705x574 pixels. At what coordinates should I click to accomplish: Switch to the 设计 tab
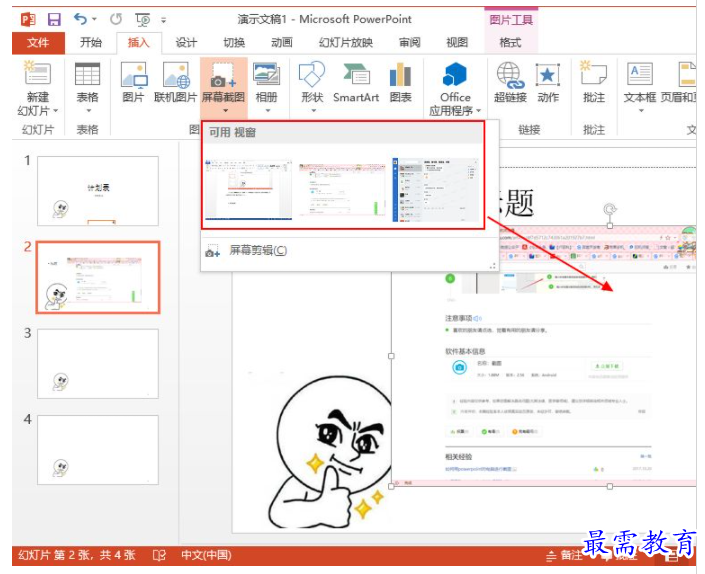186,43
